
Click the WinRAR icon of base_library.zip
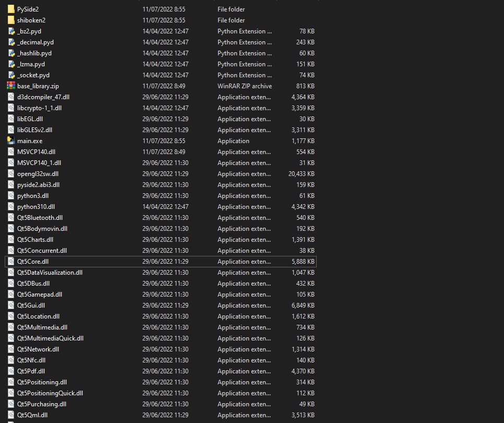pyautogui.click(x=11, y=86)
